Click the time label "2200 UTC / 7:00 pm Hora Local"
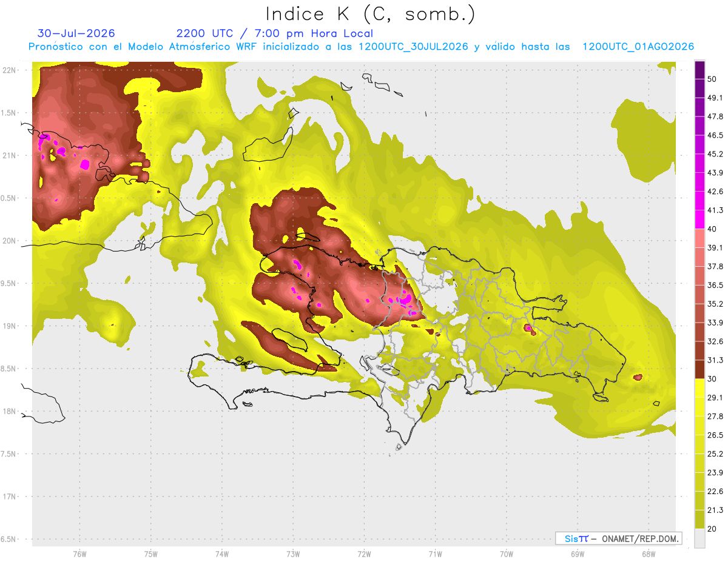The height and width of the screenshot is (562, 728). tap(275, 33)
